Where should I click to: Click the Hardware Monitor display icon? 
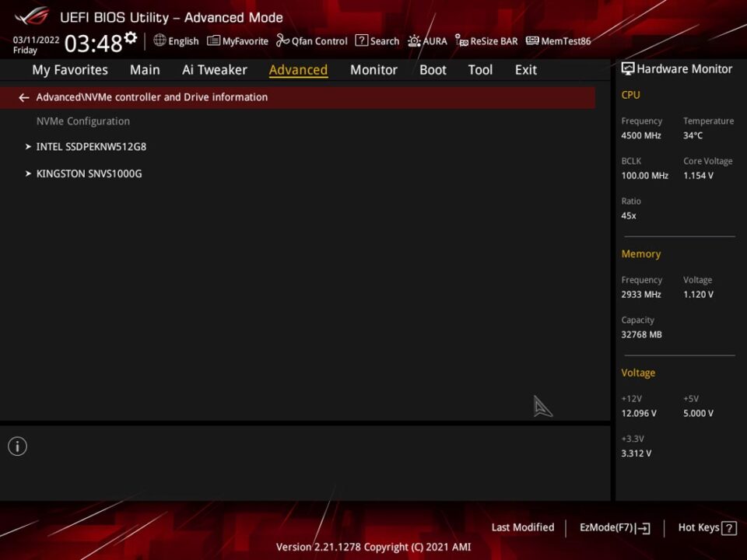tap(628, 68)
